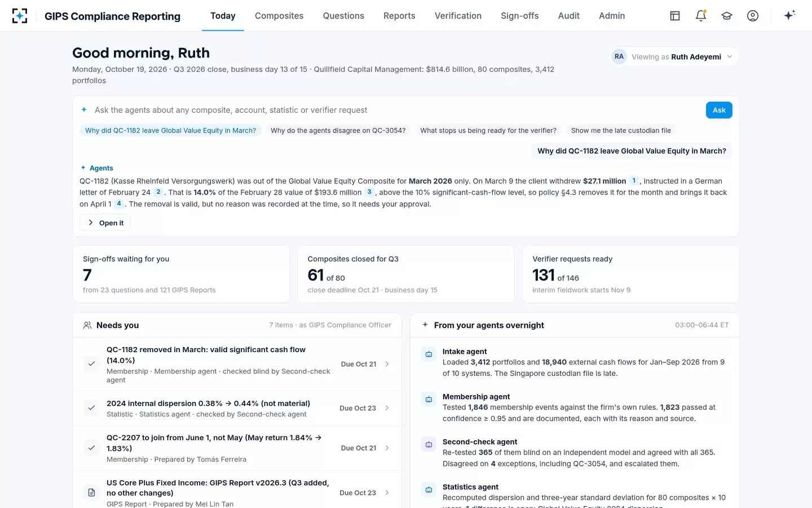The width and height of the screenshot is (812, 508).
Task: Go to the Admin tab
Action: 612,16
